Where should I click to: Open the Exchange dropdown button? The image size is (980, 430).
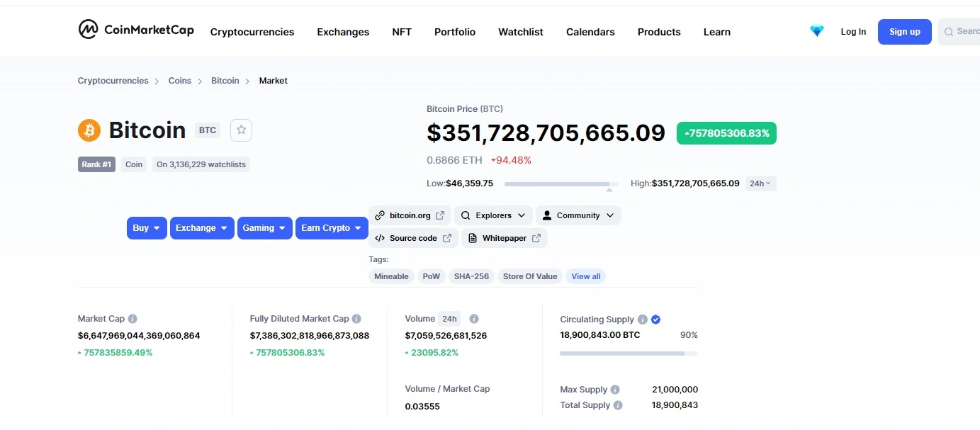pyautogui.click(x=202, y=228)
